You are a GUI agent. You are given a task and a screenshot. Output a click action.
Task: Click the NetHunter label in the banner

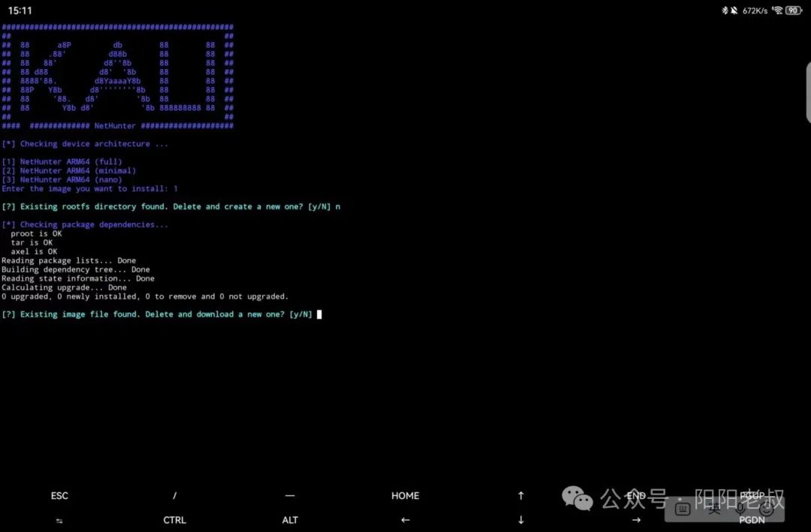pyautogui.click(x=115, y=125)
